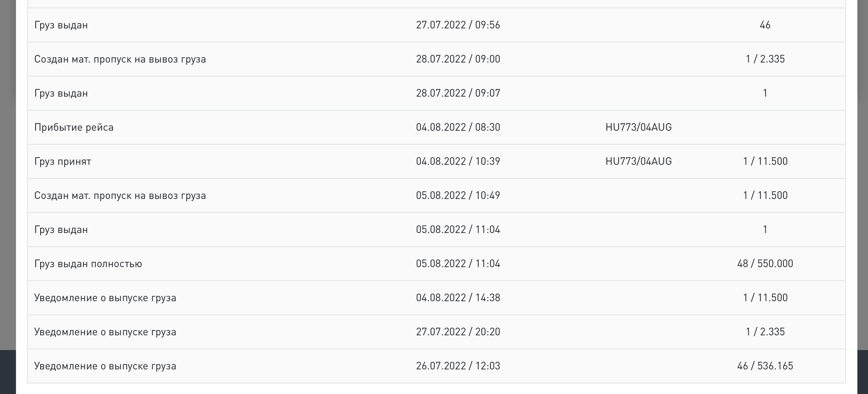Select the 05.08.2022 / 10:49 date cell
This screenshot has width=868, height=394.
coord(458,196)
